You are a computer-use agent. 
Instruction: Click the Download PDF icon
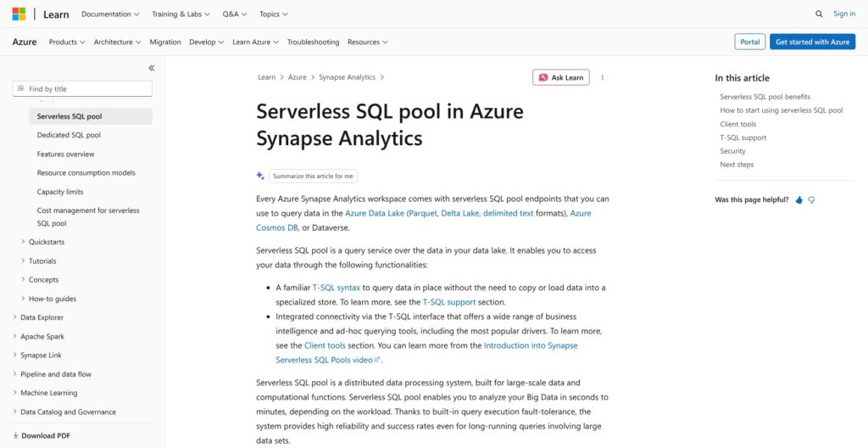coord(15,435)
